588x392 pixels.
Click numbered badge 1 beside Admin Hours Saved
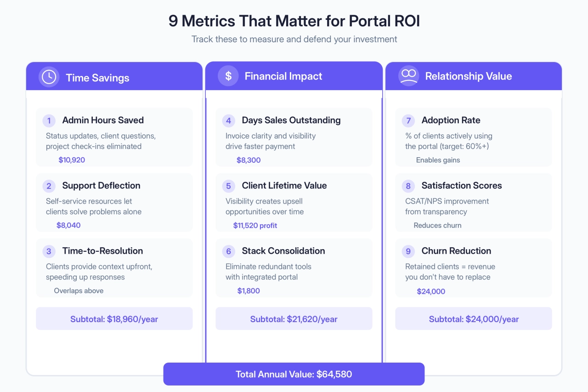pos(49,120)
